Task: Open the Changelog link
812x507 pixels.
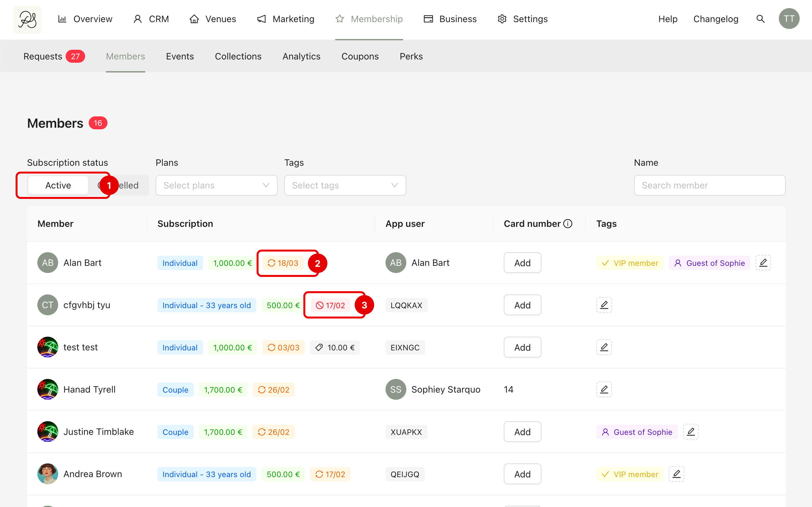Action: [x=716, y=19]
